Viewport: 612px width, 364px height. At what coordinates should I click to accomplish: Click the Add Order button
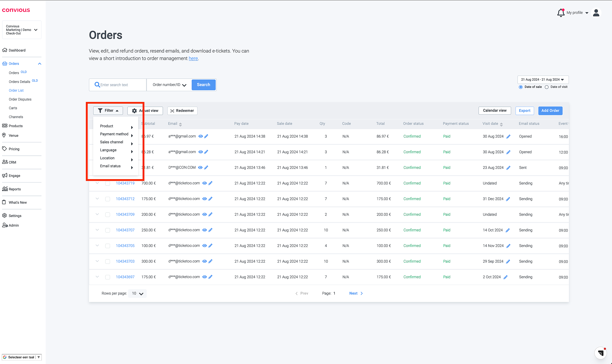point(550,111)
